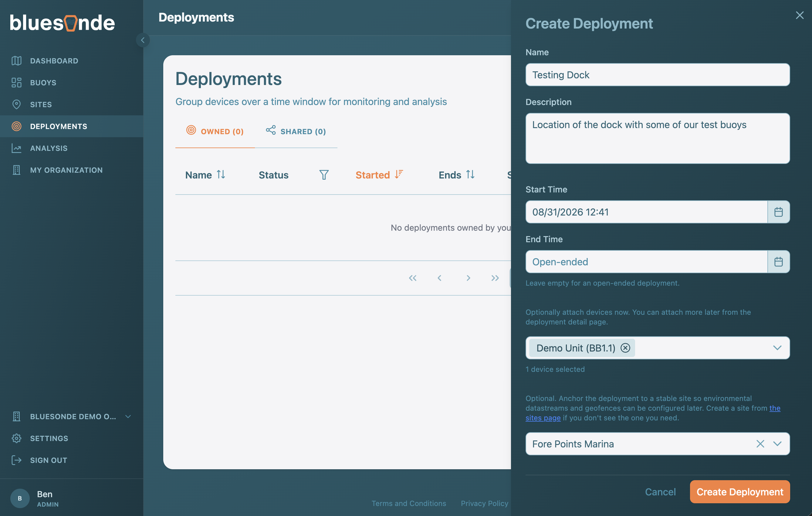Open the Status filter funnel icon
The width and height of the screenshot is (812, 516).
(x=324, y=175)
